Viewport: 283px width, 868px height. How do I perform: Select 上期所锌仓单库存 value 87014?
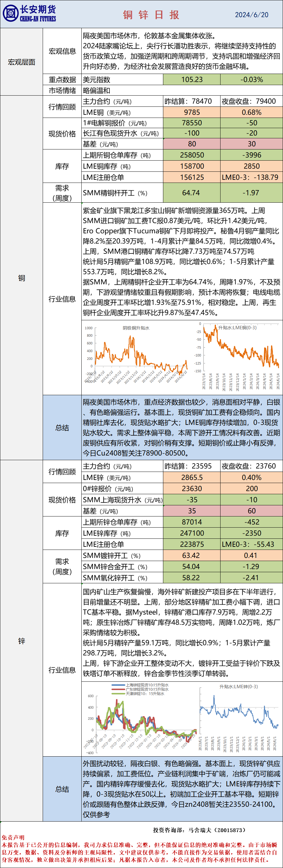point(192,522)
